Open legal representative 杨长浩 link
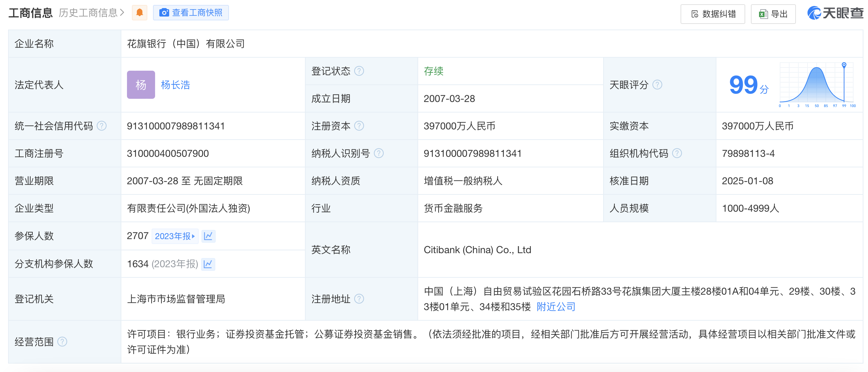The height and width of the screenshot is (372, 868). [x=175, y=85]
